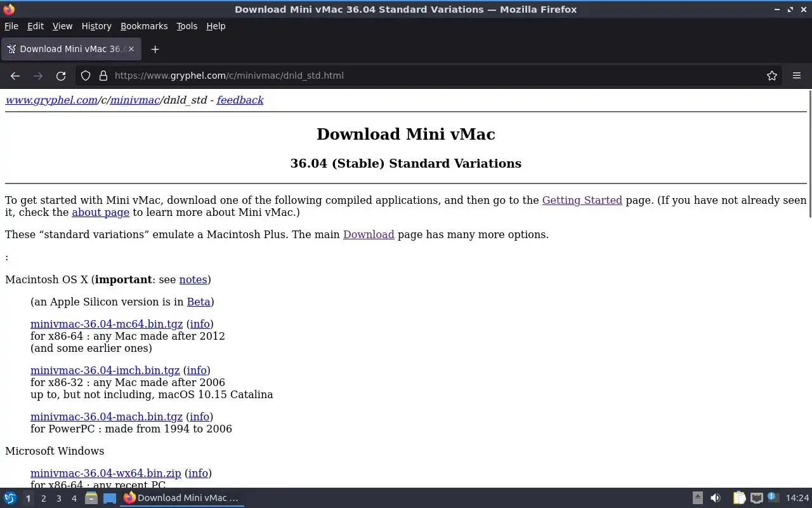Open the View menu
Screen dimensions: 812x508
point(62,26)
